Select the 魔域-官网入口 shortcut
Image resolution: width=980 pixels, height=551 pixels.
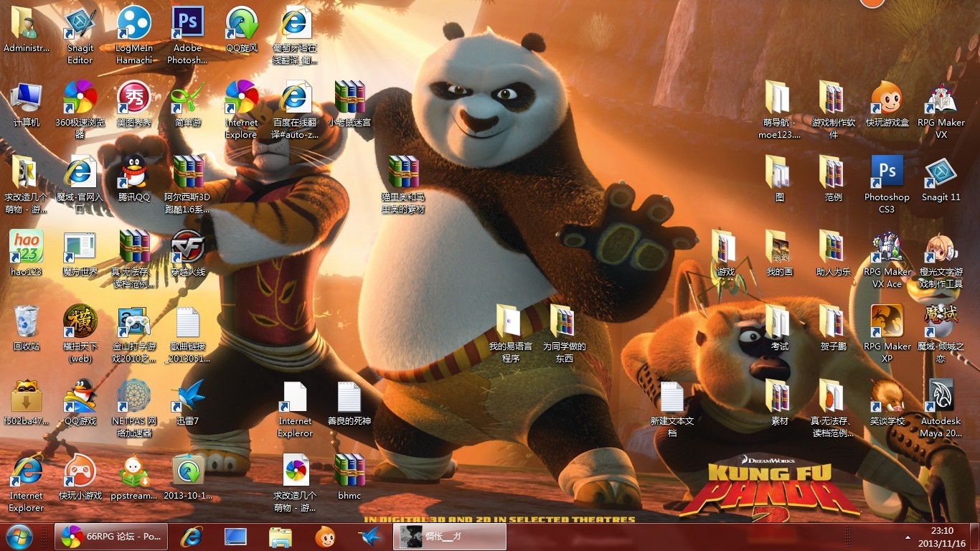[x=80, y=185]
